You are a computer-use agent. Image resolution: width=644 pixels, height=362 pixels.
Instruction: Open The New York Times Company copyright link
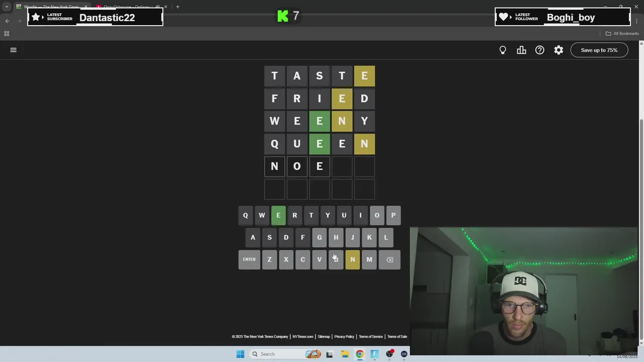tap(260, 336)
